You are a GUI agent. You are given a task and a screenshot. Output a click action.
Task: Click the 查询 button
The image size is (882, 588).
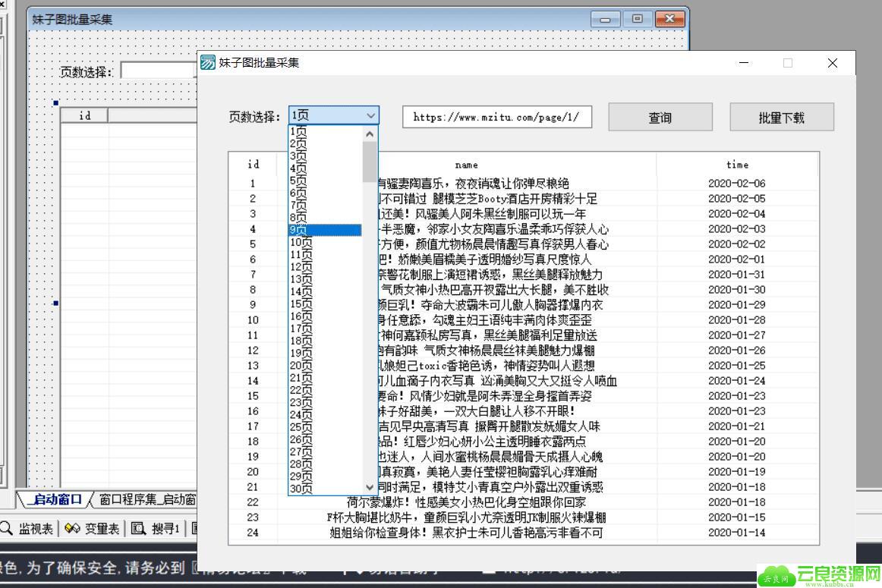click(x=660, y=118)
